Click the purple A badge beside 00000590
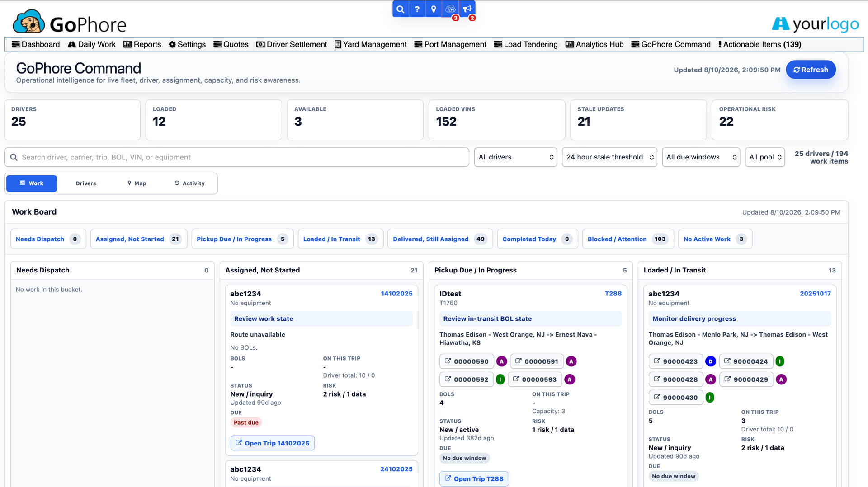The width and height of the screenshot is (868, 487). click(501, 361)
